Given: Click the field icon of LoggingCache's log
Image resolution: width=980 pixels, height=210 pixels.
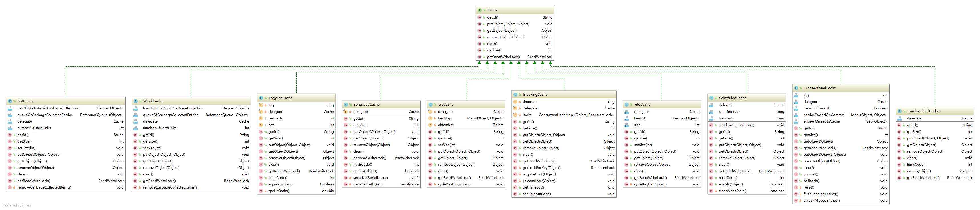Looking at the screenshot, I should pyautogui.click(x=261, y=105).
